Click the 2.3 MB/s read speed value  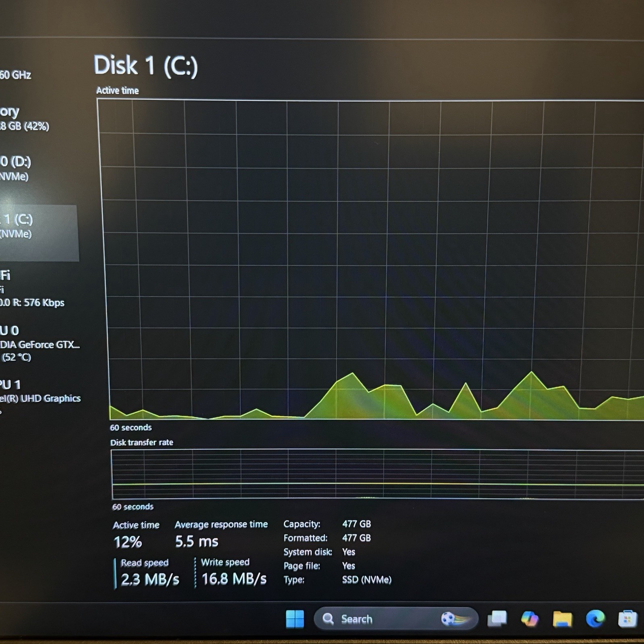150,580
